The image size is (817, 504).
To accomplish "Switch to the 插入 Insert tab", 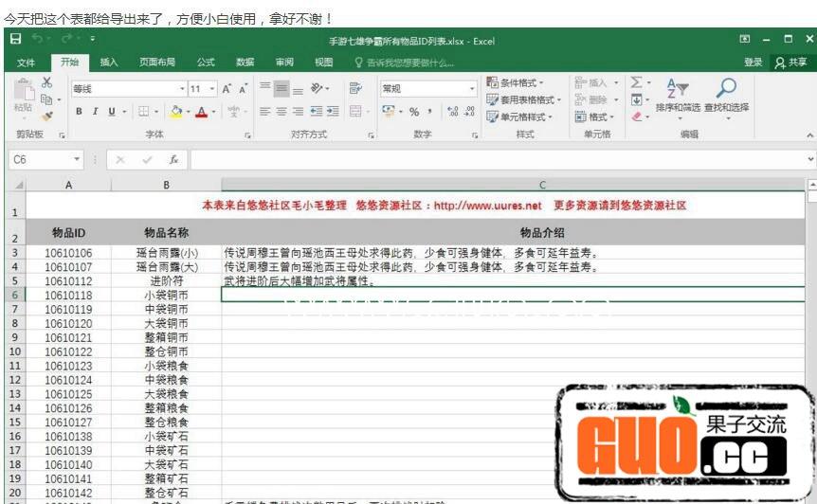I will pyautogui.click(x=108, y=62).
